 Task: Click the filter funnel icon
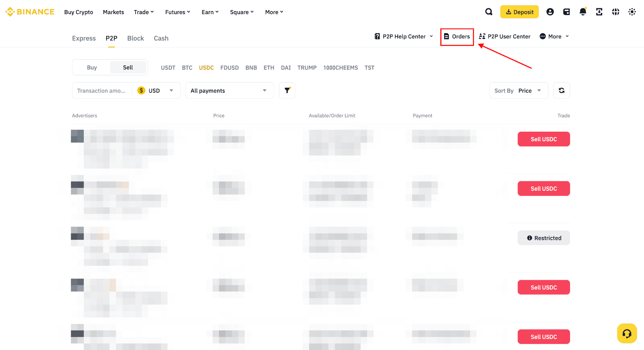click(287, 91)
